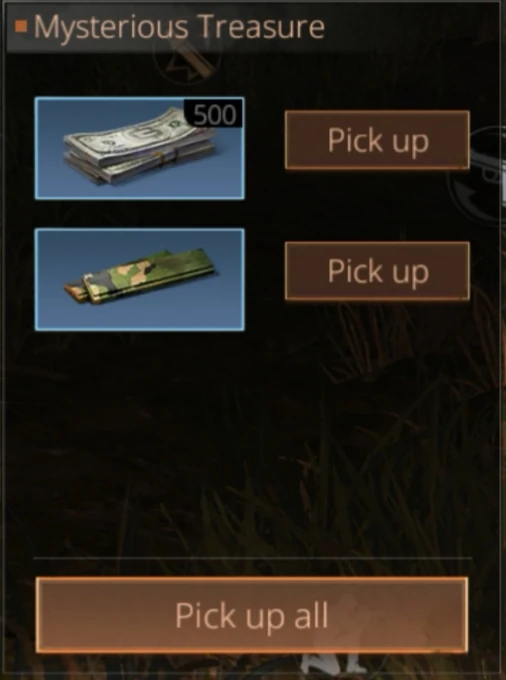Tap the 500 quantity badge on cash
Screen dimensions: 506x680
coord(213,114)
